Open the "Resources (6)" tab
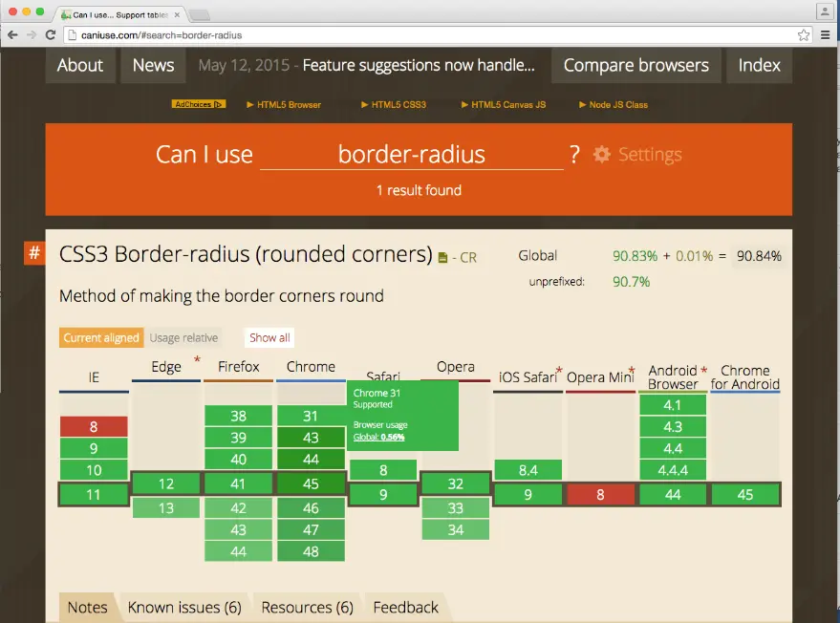Viewport: 840px width, 623px height. point(307,608)
